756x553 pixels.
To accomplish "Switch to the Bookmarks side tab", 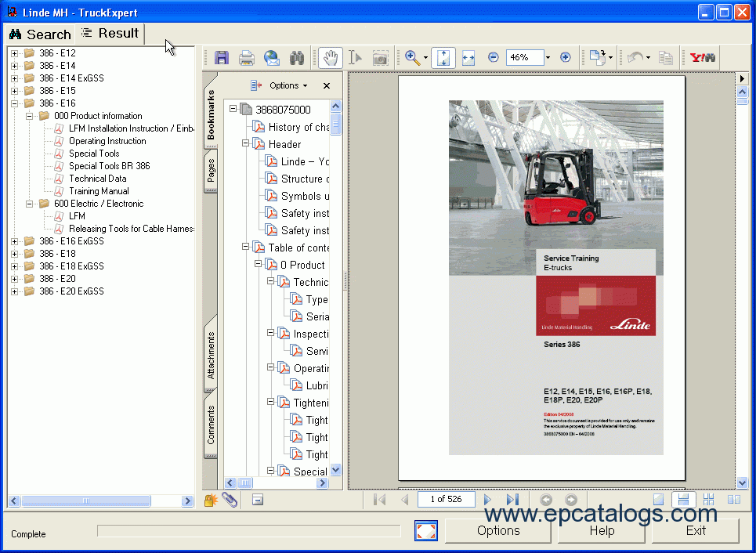I will [x=211, y=114].
